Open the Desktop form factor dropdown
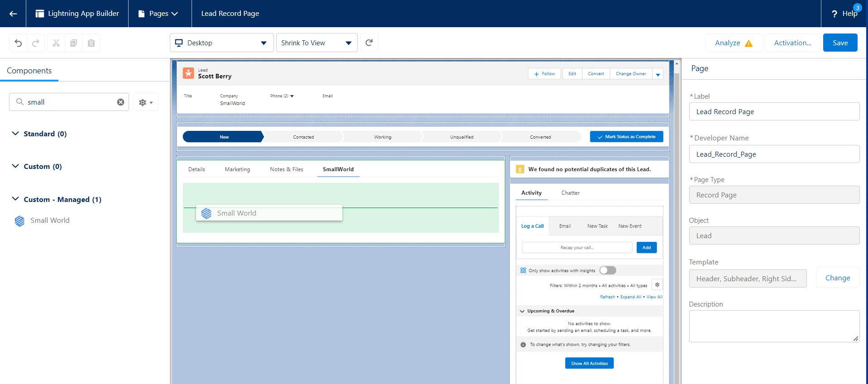The width and height of the screenshot is (868, 384). 222,43
